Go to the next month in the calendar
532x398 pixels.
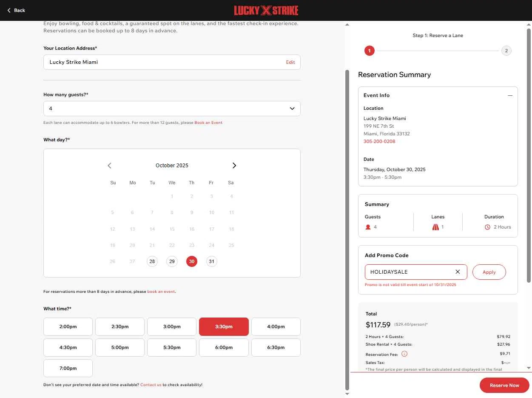tap(234, 166)
